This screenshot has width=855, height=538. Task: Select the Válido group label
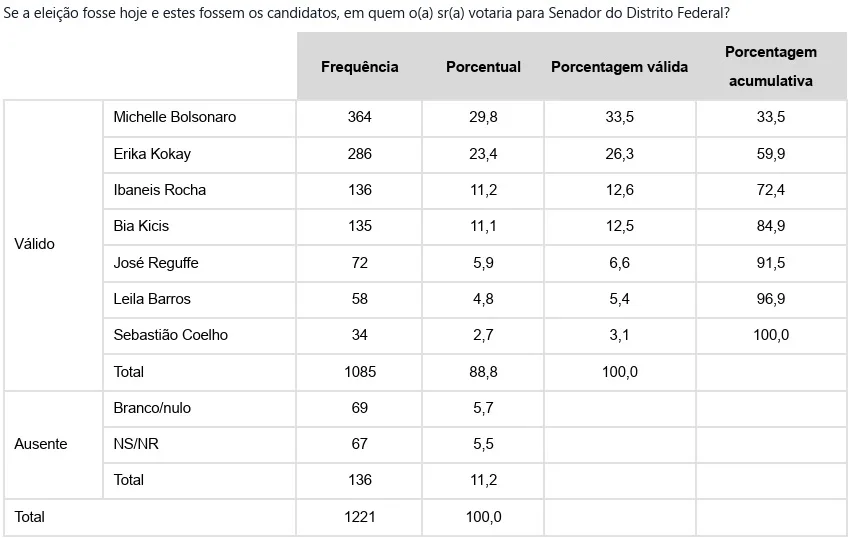(x=35, y=244)
